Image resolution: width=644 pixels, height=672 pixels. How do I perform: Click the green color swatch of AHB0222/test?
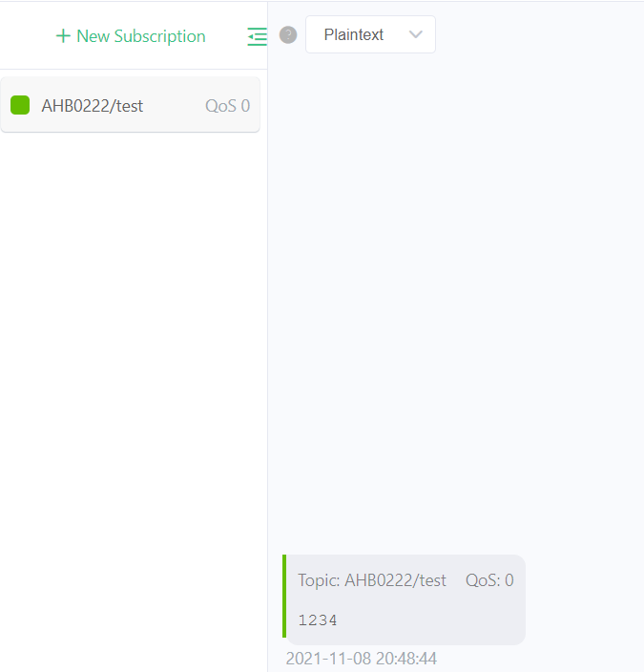(x=20, y=105)
